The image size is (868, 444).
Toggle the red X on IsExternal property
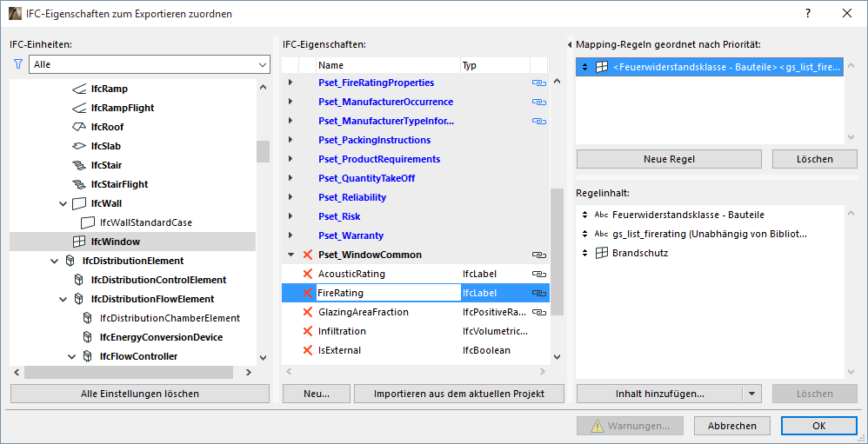[307, 350]
